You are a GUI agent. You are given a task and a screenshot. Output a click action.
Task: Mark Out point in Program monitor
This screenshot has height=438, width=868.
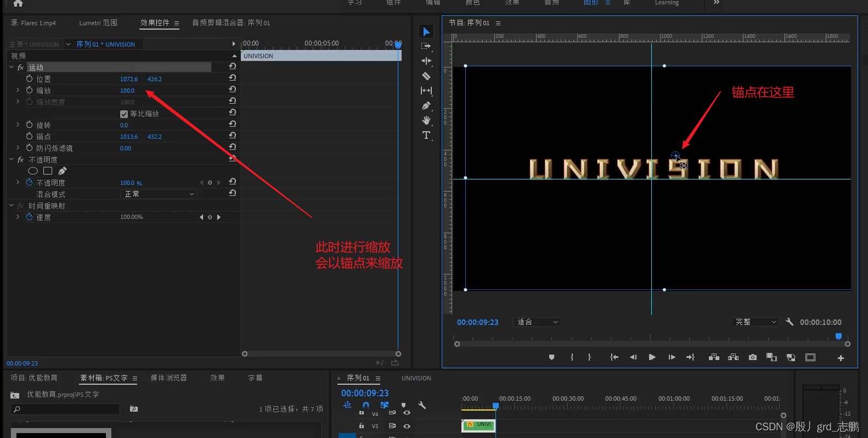click(x=589, y=357)
